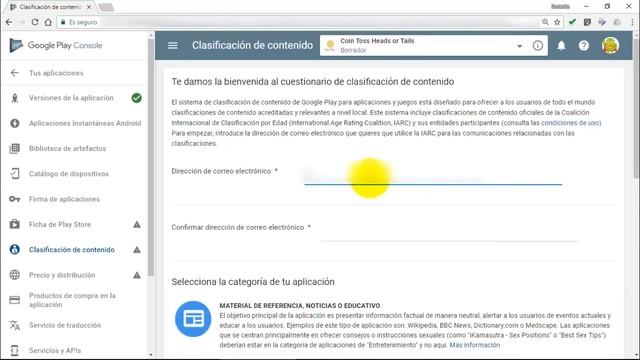Click the app info circle icon
This screenshot has height=360, width=640.
click(538, 45)
